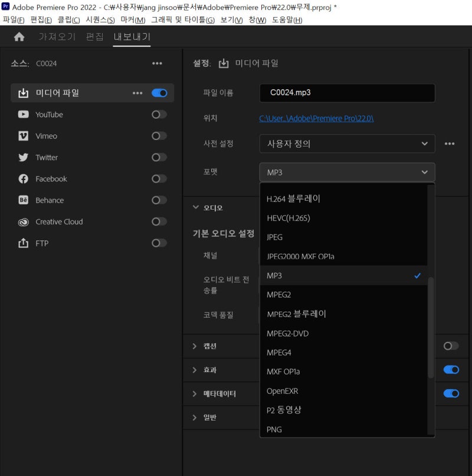This screenshot has height=476, width=472.
Task: Select the checked MP3 format option
Action: click(344, 276)
